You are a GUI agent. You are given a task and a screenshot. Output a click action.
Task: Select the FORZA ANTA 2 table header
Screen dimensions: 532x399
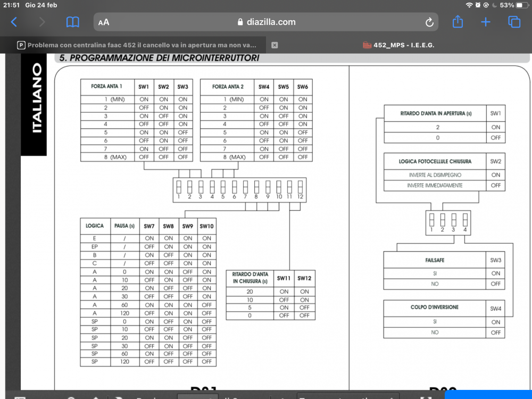click(228, 87)
